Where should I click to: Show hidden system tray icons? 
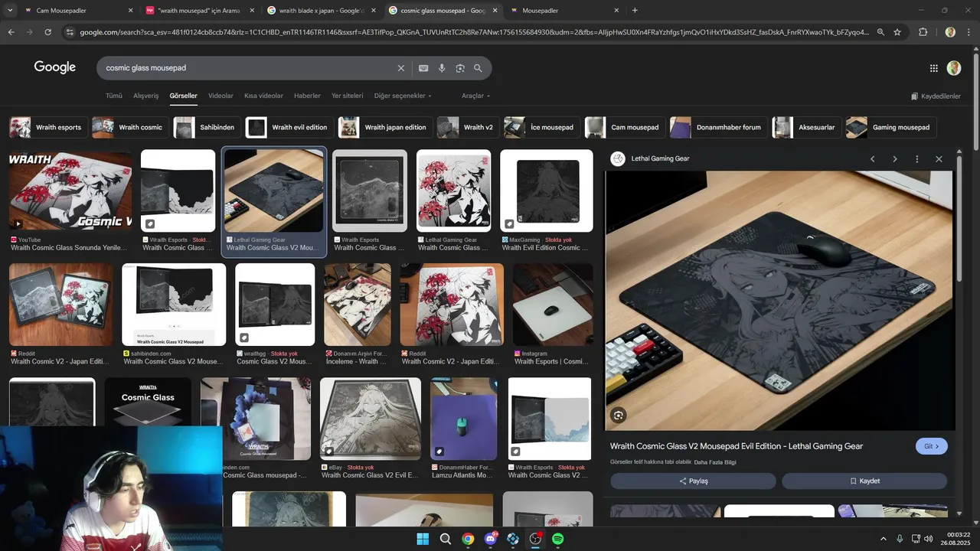click(x=883, y=539)
